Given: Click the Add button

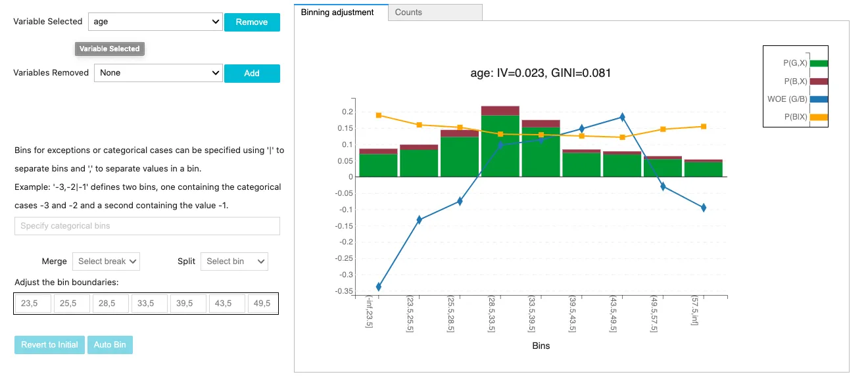Looking at the screenshot, I should [252, 73].
